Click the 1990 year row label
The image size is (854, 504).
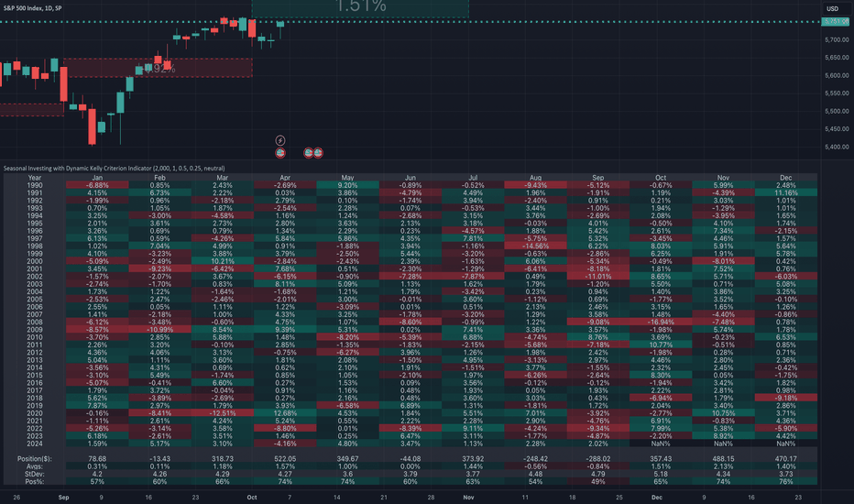(x=35, y=185)
